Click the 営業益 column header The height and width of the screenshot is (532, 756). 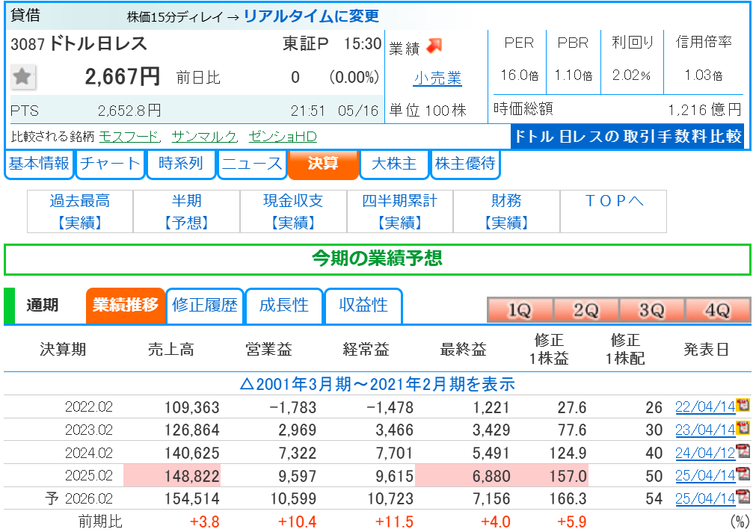coord(268,350)
